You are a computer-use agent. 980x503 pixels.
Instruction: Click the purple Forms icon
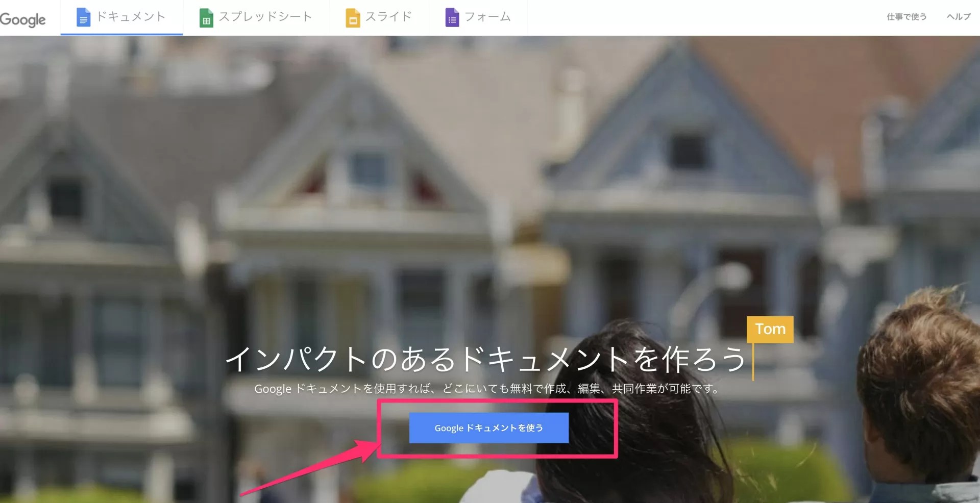452,18
